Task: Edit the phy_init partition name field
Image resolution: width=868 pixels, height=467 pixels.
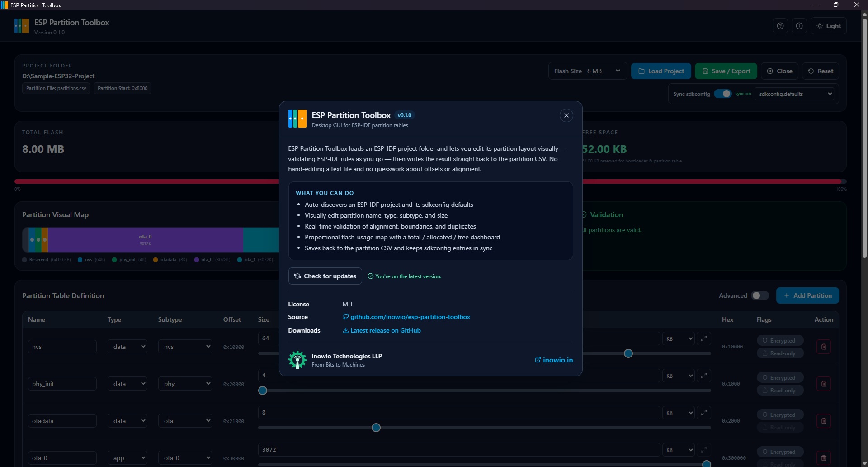Action: [x=62, y=384]
